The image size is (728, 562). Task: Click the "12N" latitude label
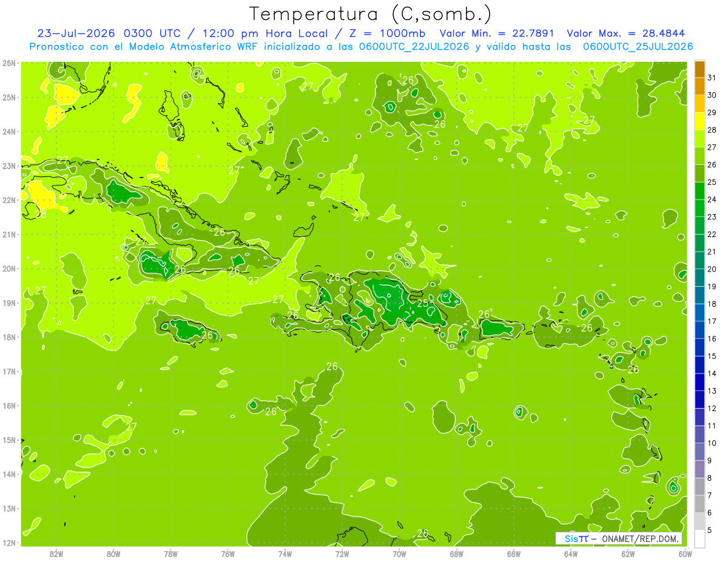click(9, 543)
